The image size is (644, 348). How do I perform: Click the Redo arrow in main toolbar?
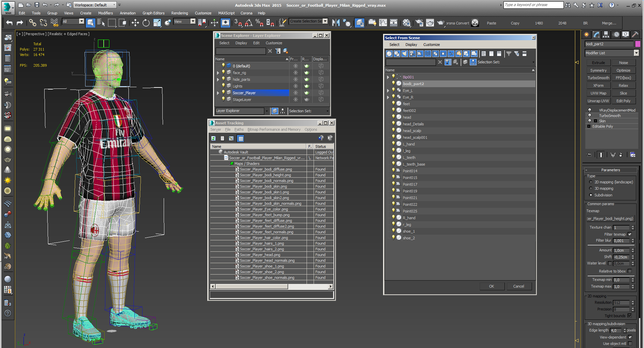coord(20,23)
